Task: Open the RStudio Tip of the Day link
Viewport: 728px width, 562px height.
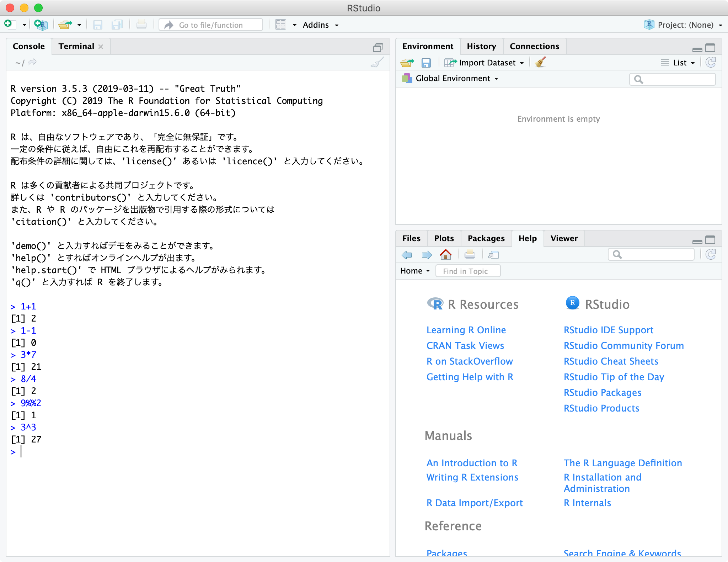Action: 614,377
